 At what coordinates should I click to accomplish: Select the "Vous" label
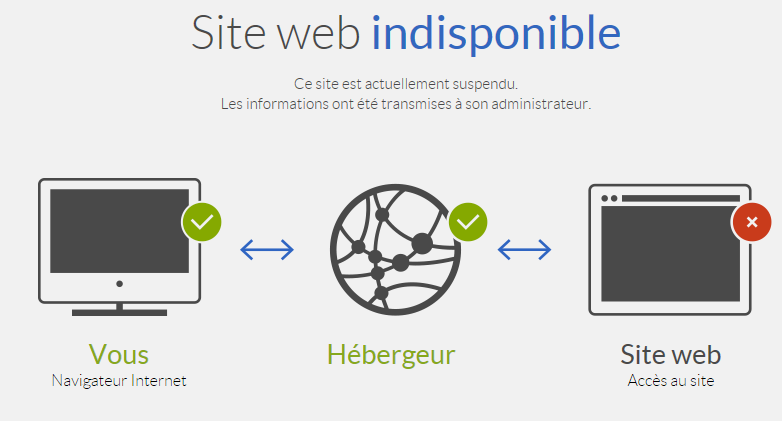(x=119, y=355)
